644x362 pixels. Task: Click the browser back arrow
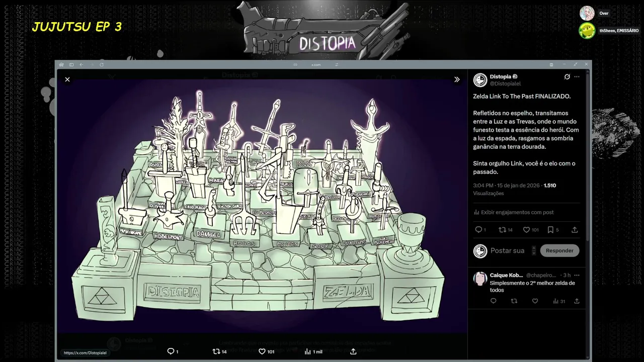[x=81, y=64]
